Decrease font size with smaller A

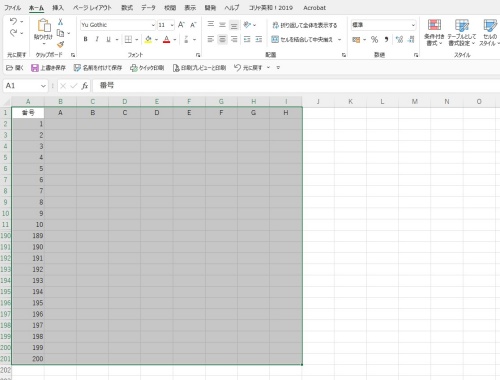point(193,25)
